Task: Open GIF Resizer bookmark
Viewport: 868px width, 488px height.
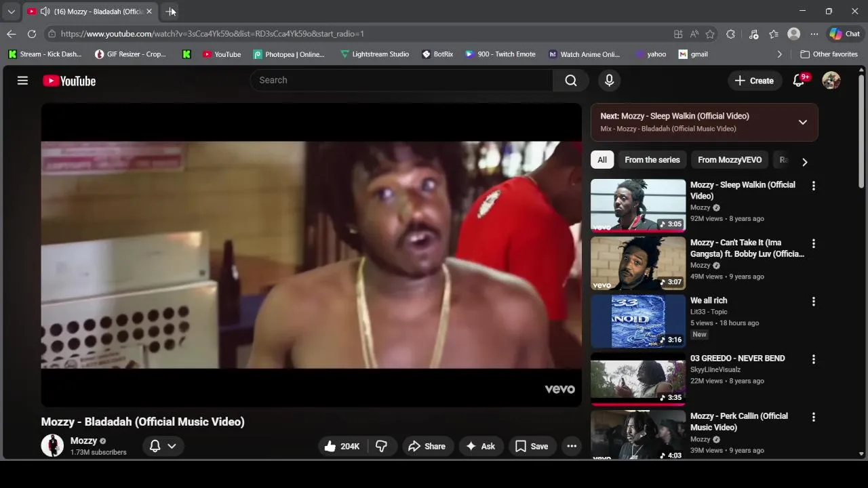Action: click(130, 54)
